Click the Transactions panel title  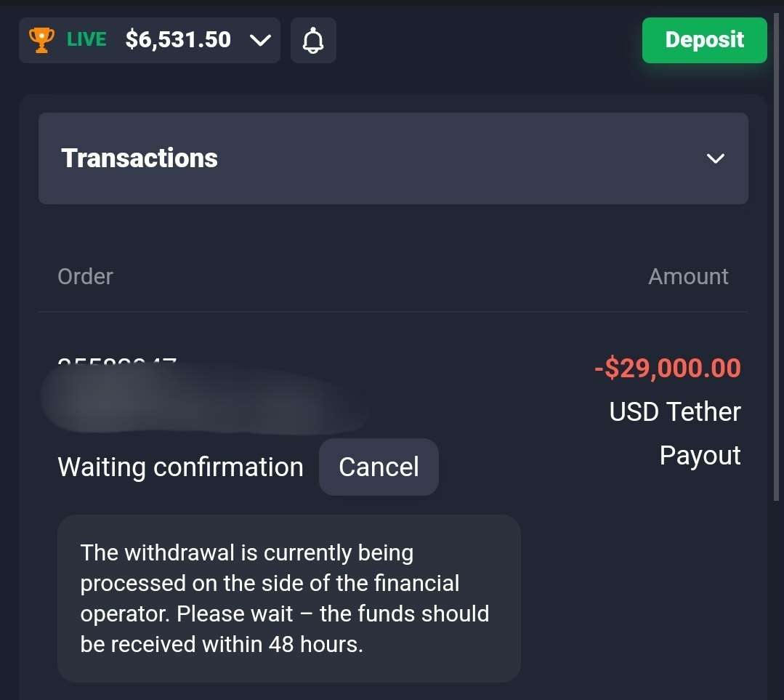tap(140, 158)
